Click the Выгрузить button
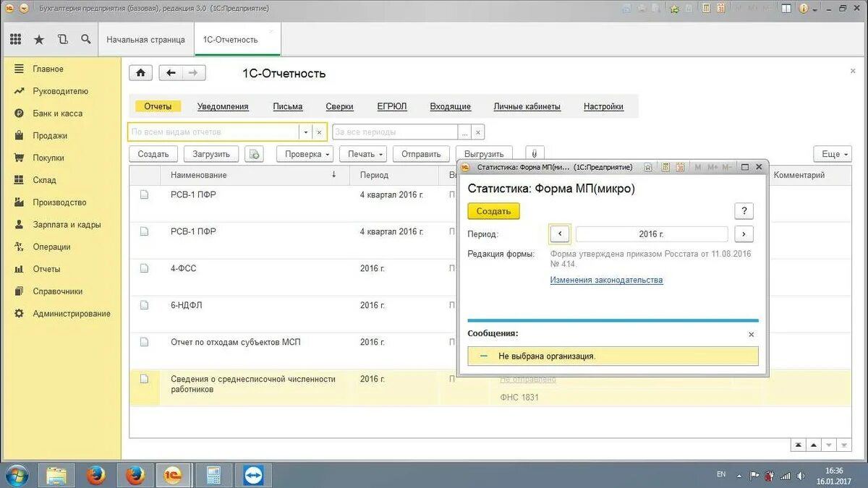 [x=484, y=154]
